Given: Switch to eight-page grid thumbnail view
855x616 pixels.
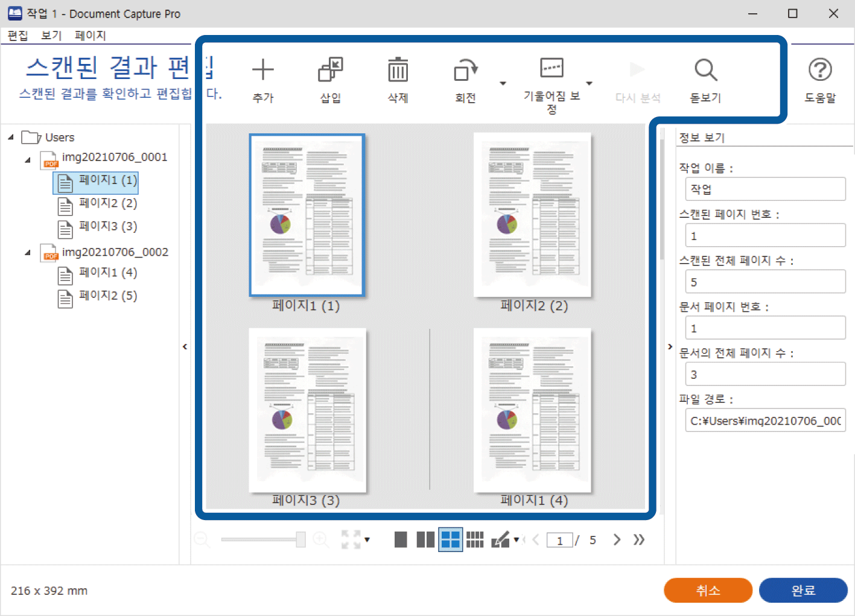Looking at the screenshot, I should point(475,539).
